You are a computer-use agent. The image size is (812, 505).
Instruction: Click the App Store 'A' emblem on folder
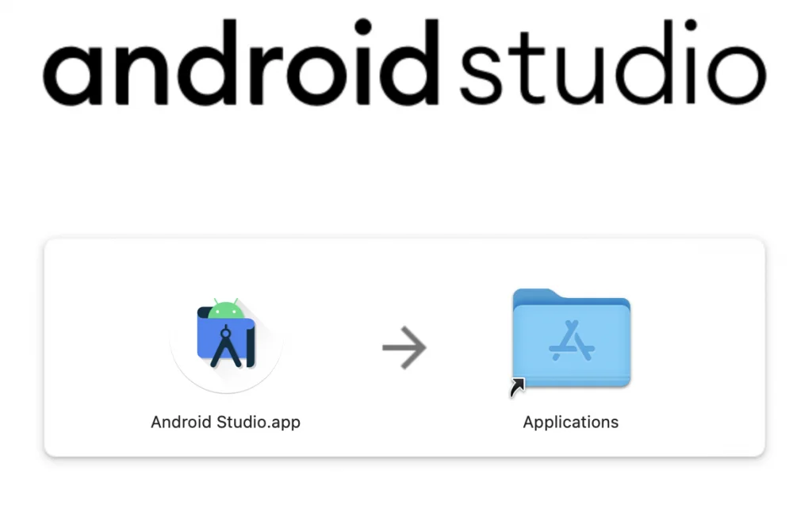[x=571, y=341]
